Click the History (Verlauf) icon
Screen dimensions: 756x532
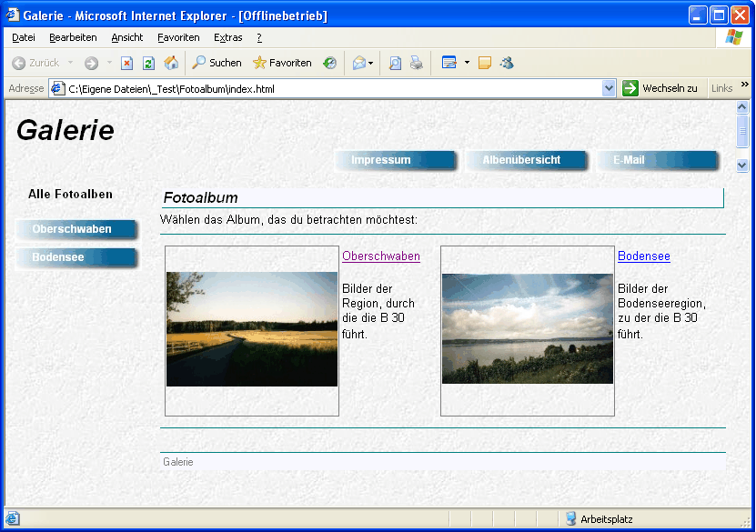click(330, 63)
